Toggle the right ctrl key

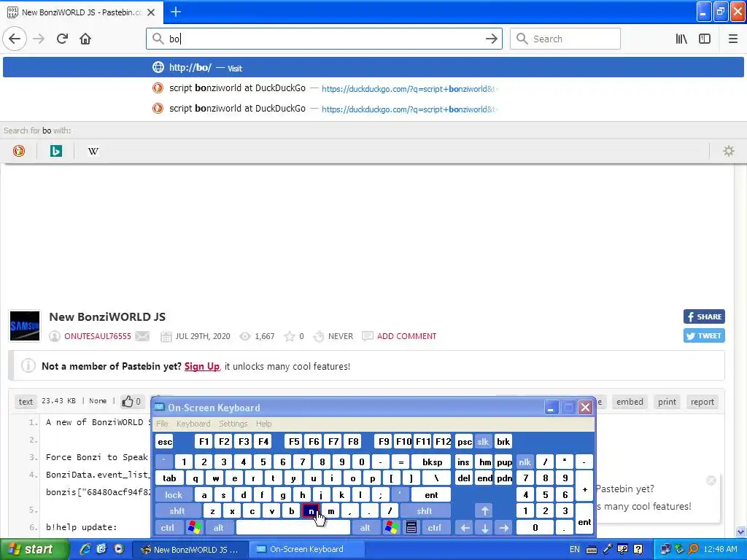pos(435,528)
